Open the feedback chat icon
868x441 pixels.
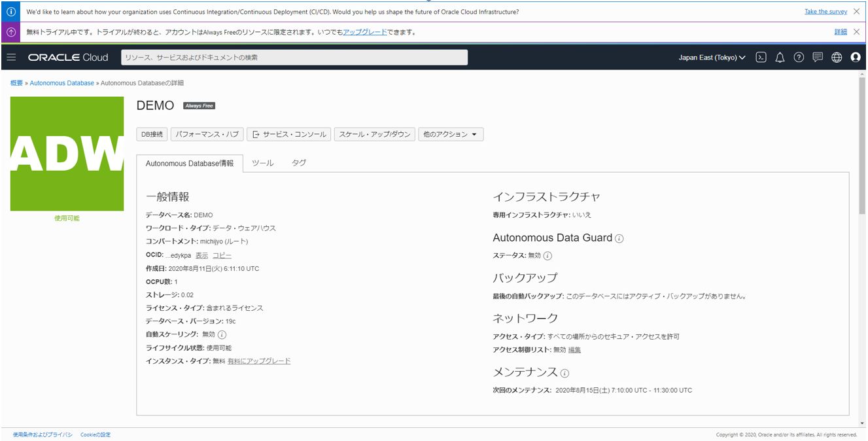[x=818, y=58]
